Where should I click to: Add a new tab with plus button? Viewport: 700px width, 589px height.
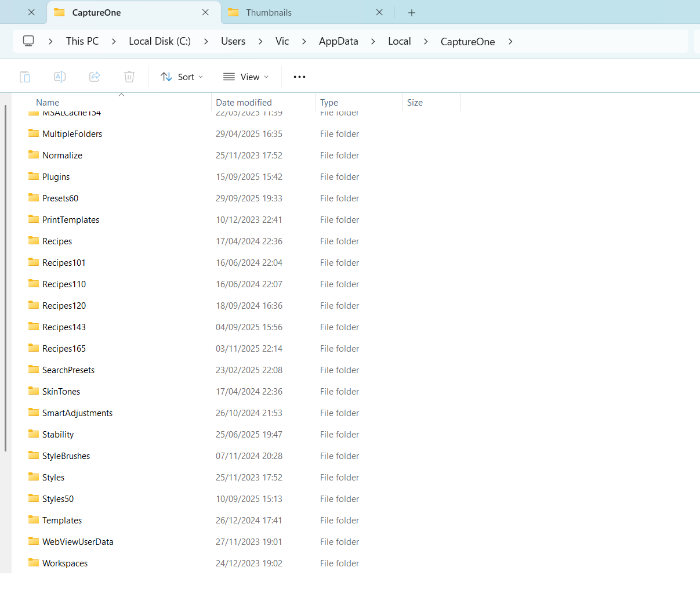412,13
